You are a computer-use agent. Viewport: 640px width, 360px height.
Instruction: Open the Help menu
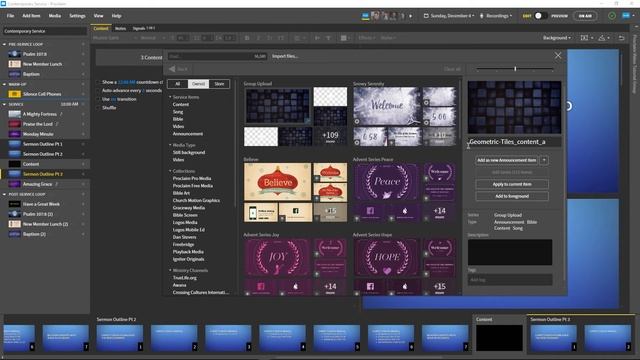116,16
